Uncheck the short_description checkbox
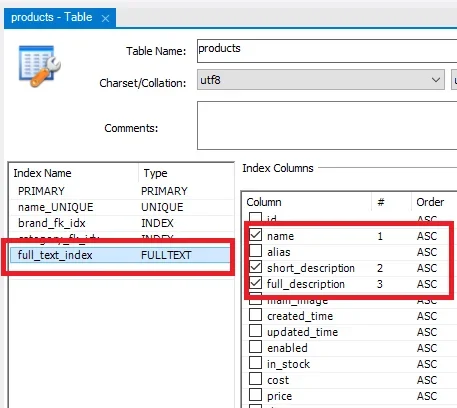The width and height of the screenshot is (457, 408). 256,267
